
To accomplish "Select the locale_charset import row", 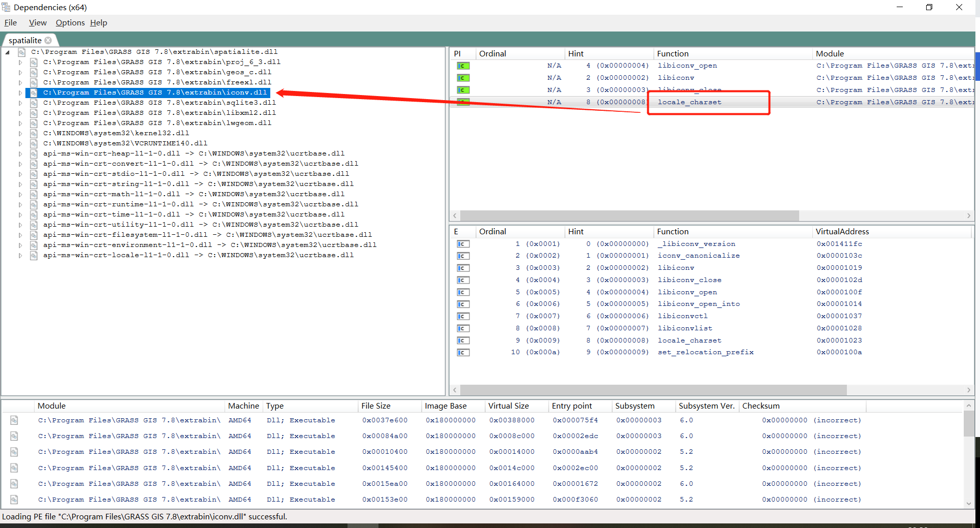I will pos(712,102).
